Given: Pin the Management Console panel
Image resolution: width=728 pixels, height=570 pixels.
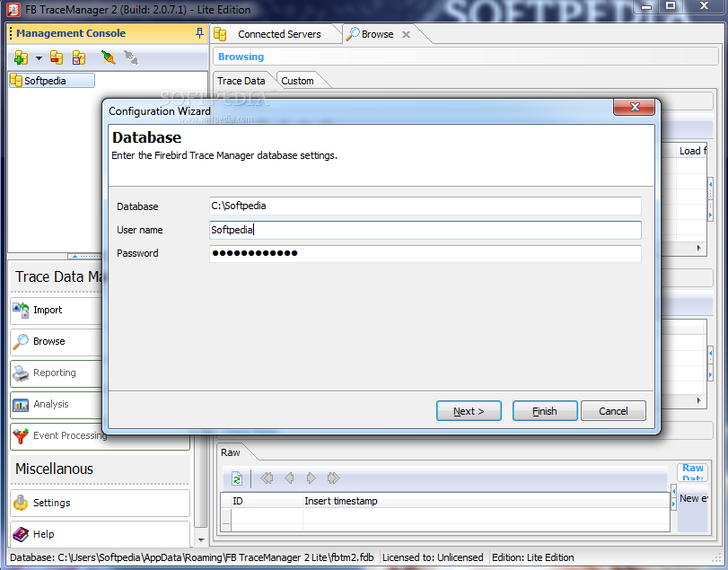Looking at the screenshot, I should pos(199,33).
